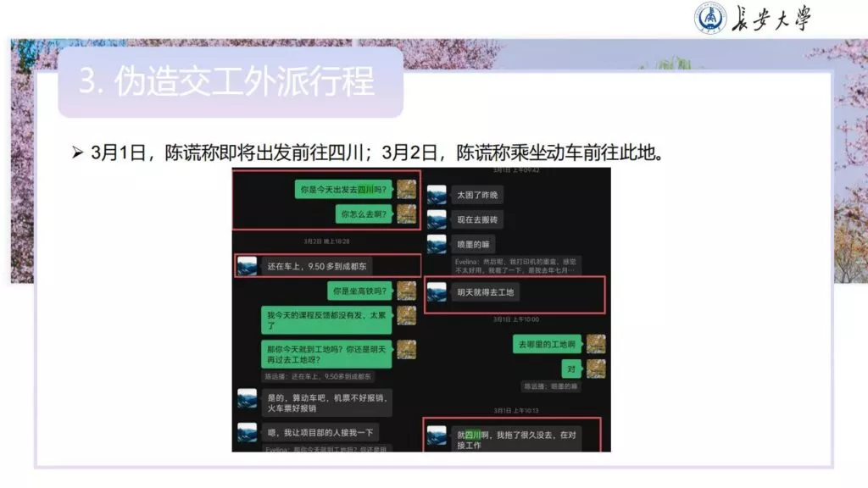Click the Chang'an University circular emblem logo
868x488 pixels.
(x=711, y=18)
